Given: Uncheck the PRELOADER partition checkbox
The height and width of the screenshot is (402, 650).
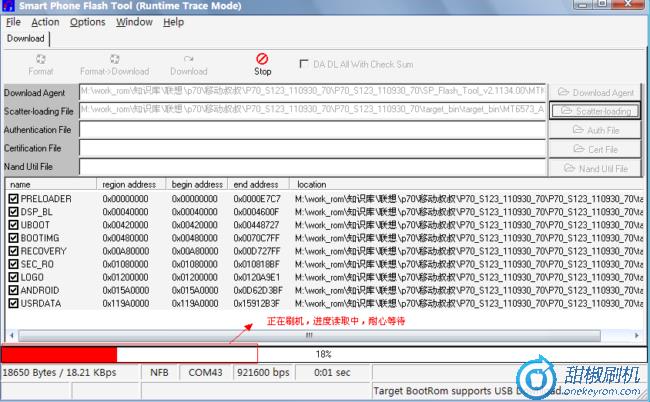Looking at the screenshot, I should (x=13, y=199).
